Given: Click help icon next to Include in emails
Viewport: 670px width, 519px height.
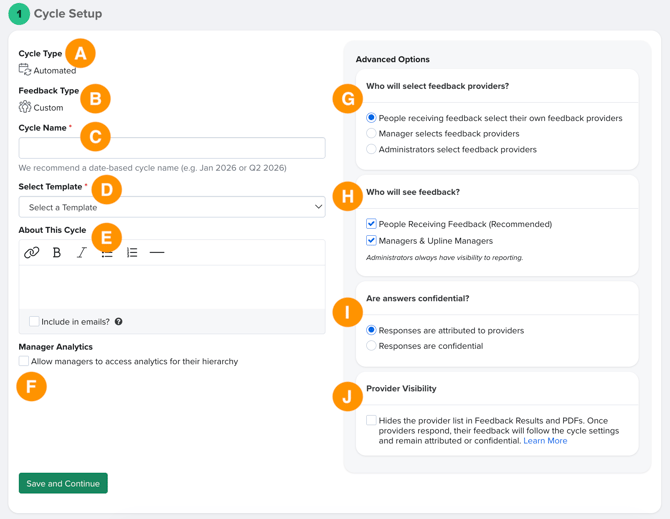Looking at the screenshot, I should click(x=118, y=322).
